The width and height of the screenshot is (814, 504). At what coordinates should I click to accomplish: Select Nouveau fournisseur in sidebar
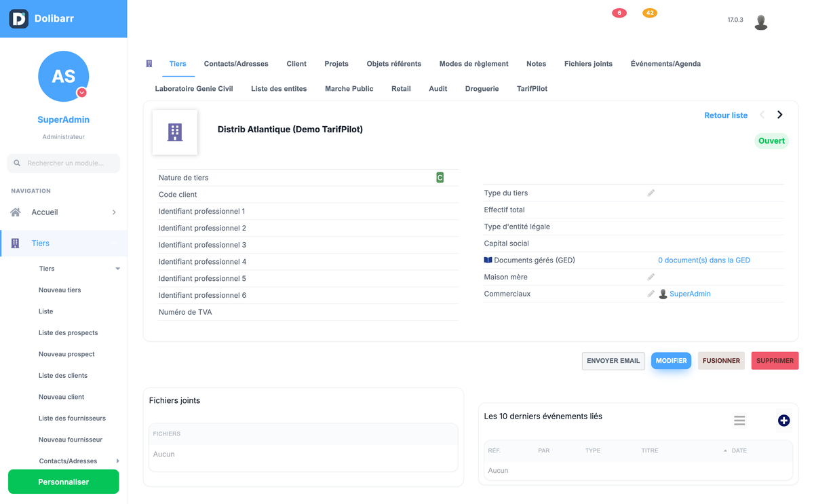coord(71,440)
